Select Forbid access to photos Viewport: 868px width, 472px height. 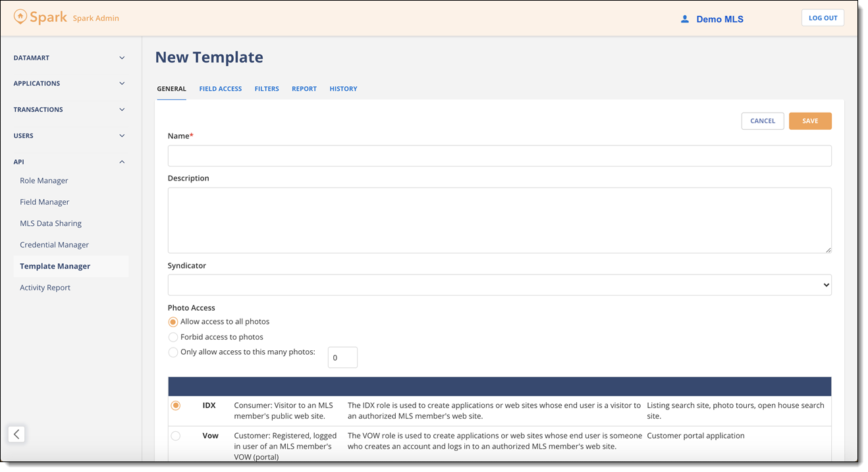173,337
